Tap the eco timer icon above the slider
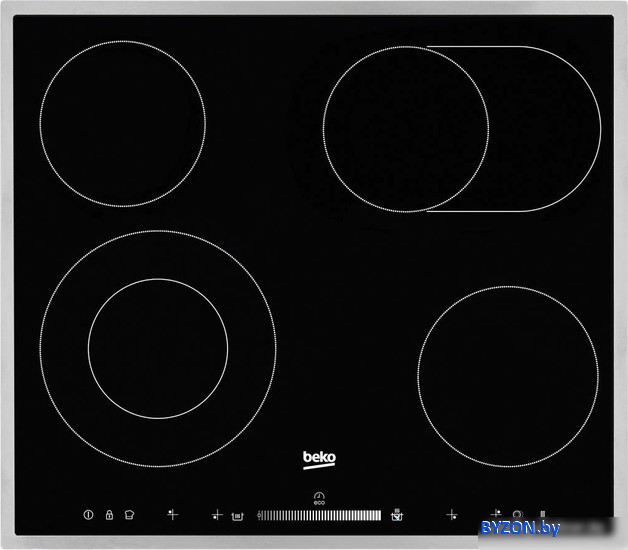This screenshot has height=550, width=628. (319, 498)
